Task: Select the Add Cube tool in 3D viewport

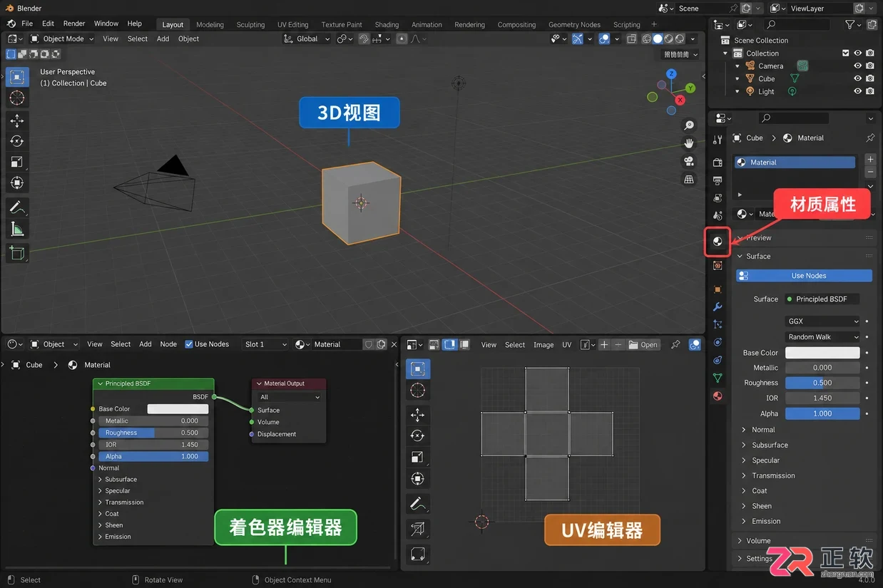Action: pyautogui.click(x=17, y=253)
